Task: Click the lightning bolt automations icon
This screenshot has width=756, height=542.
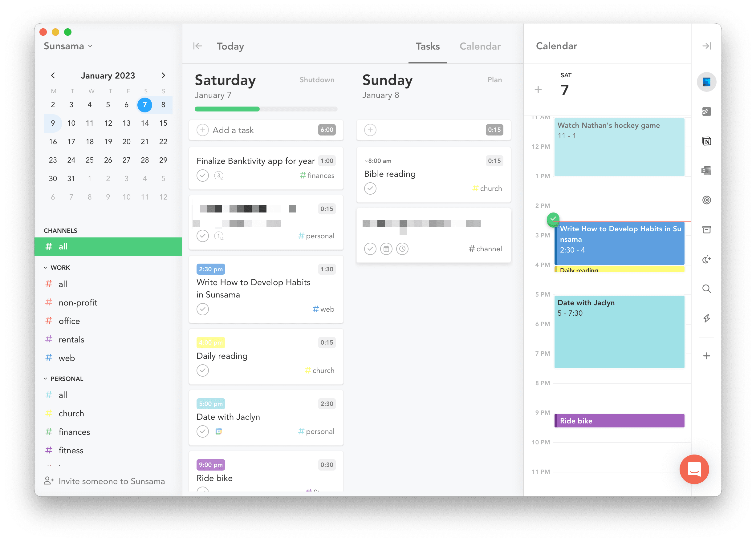Action: (706, 318)
